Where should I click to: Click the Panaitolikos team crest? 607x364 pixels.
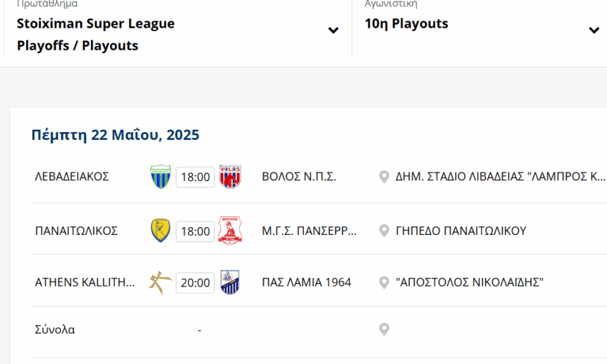[160, 231]
